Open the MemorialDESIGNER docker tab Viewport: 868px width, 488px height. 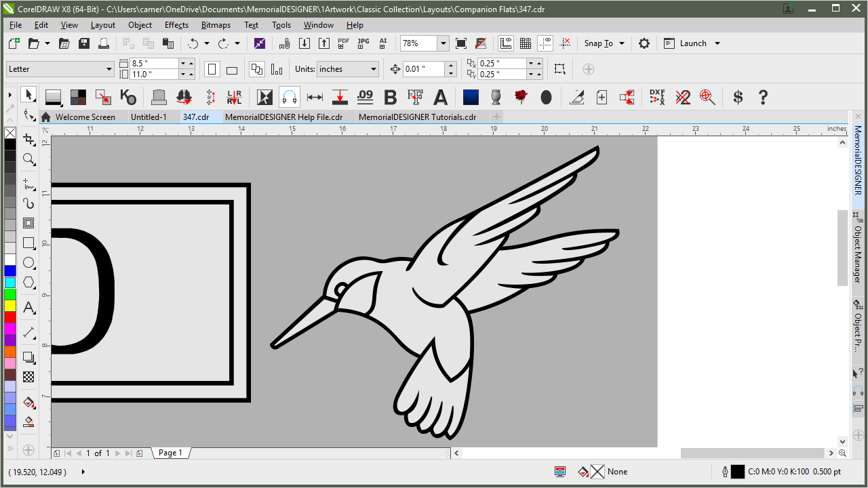click(857, 159)
